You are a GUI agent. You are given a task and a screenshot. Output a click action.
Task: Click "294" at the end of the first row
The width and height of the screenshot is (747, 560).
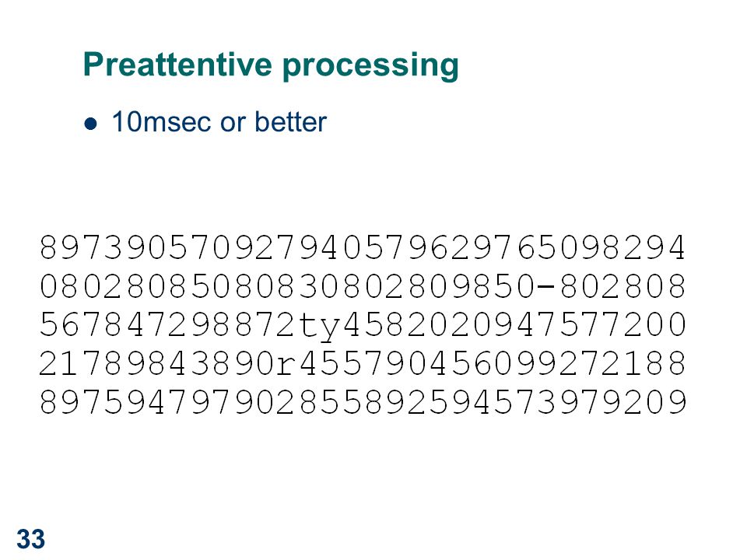[654, 247]
